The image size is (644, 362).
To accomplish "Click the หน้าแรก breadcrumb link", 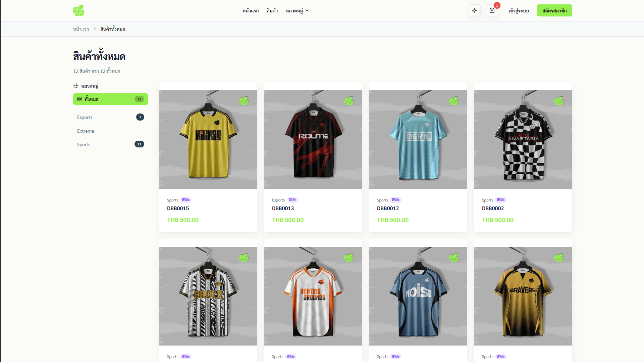I will 81,29.
